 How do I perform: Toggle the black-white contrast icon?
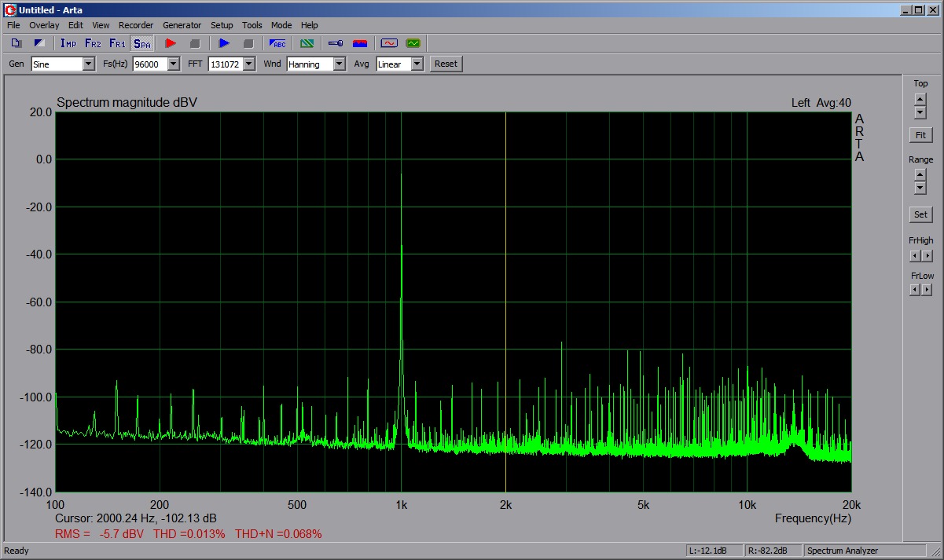(x=39, y=43)
